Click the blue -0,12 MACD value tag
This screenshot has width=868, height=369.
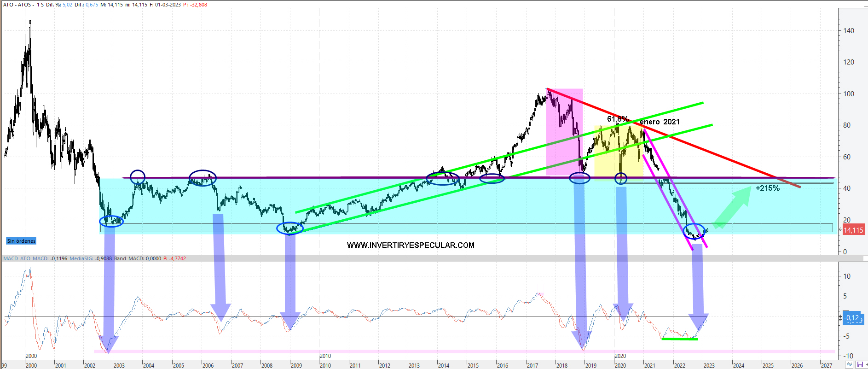tap(853, 318)
